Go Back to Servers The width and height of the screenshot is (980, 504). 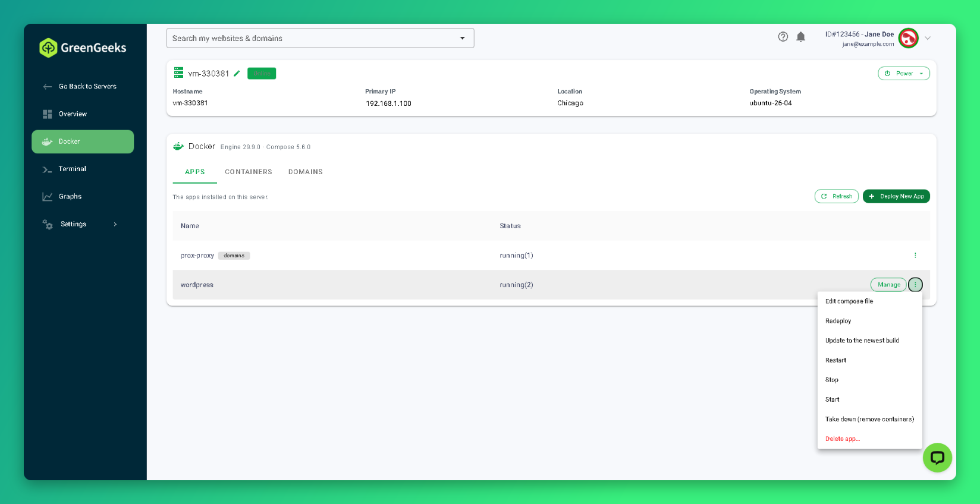83,86
